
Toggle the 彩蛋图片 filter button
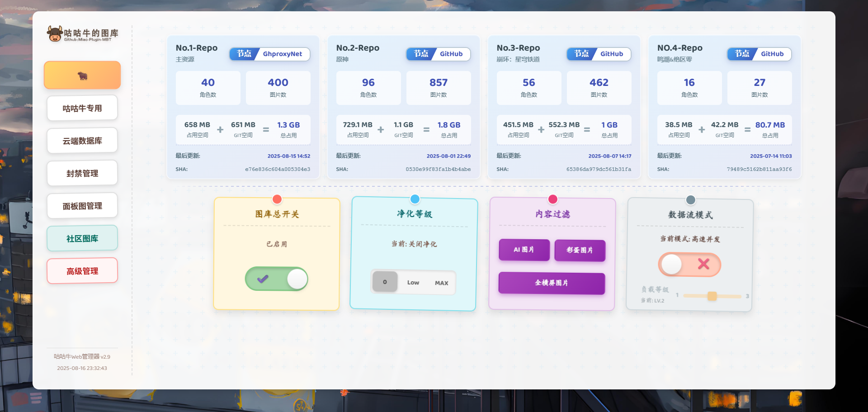click(x=580, y=250)
